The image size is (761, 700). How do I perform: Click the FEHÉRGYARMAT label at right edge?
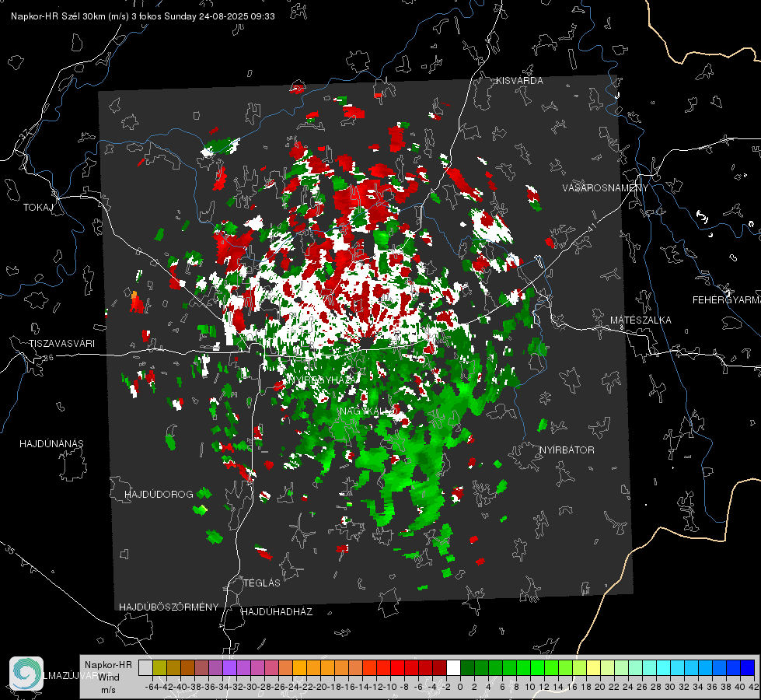pos(727,300)
